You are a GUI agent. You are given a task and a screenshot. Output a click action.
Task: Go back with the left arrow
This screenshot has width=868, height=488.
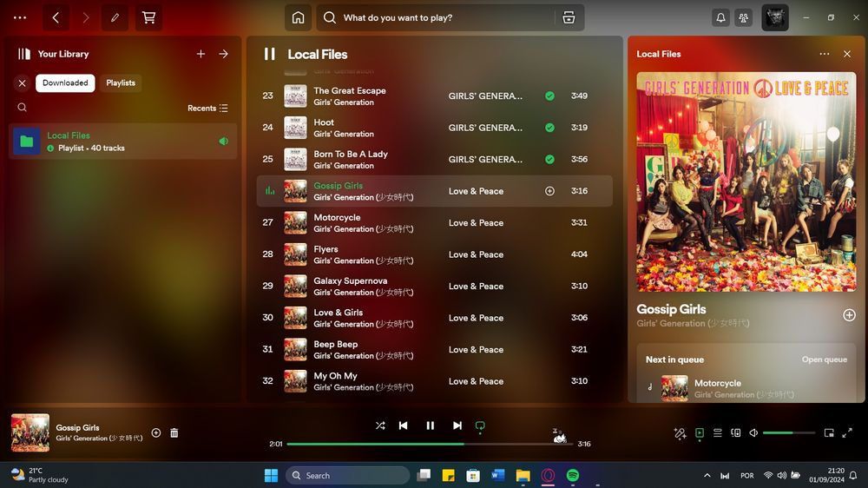[56, 17]
